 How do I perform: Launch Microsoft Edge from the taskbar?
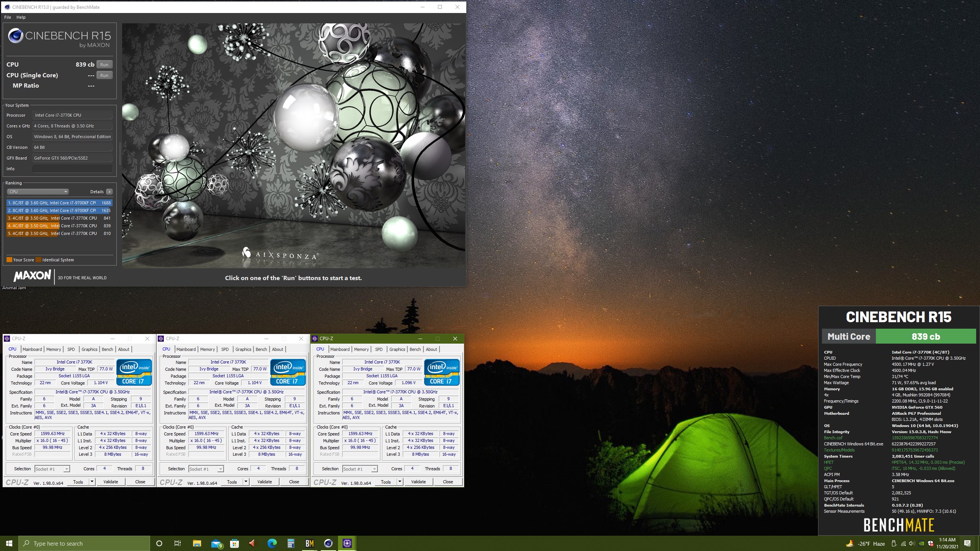click(x=272, y=543)
